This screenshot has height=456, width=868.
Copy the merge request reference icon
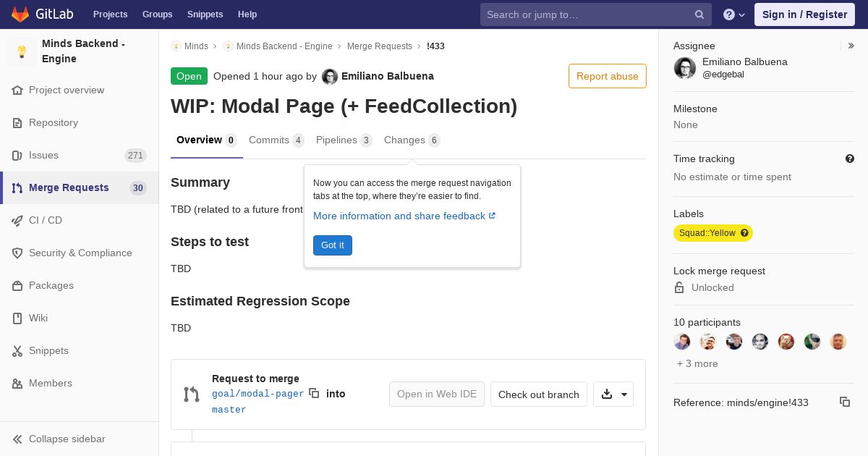click(844, 402)
